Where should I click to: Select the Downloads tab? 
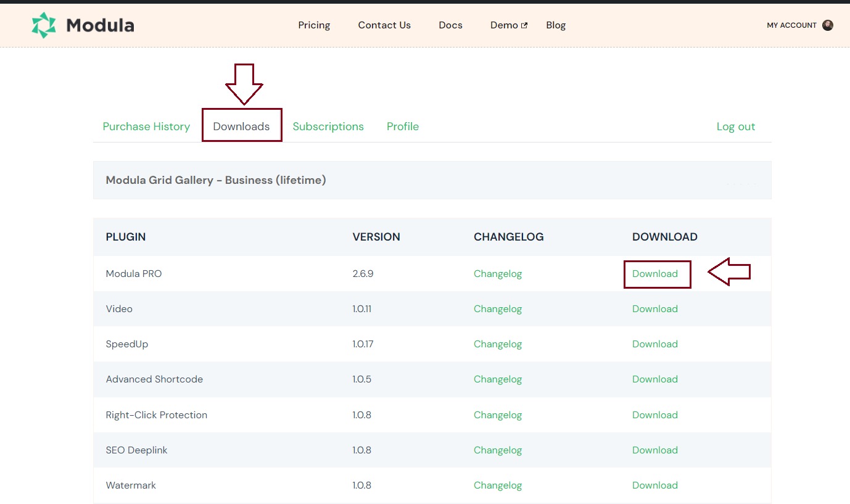pos(241,126)
